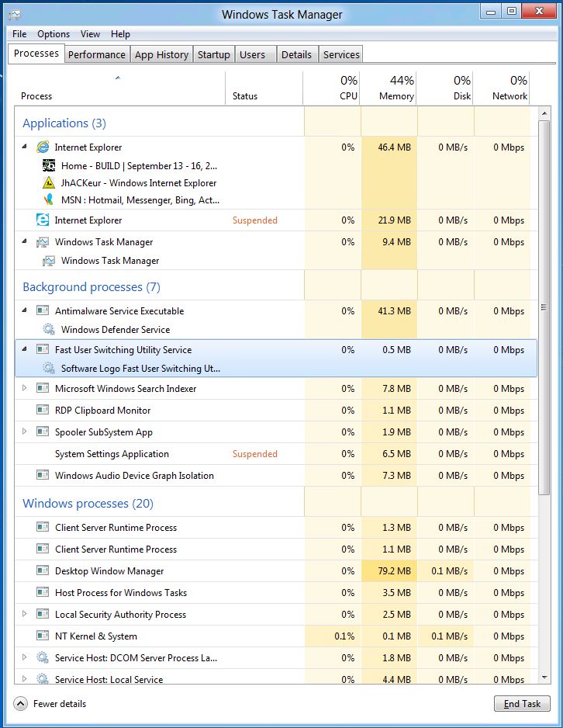Open the Options menu
Image resolution: width=563 pixels, height=728 pixels.
click(x=54, y=34)
